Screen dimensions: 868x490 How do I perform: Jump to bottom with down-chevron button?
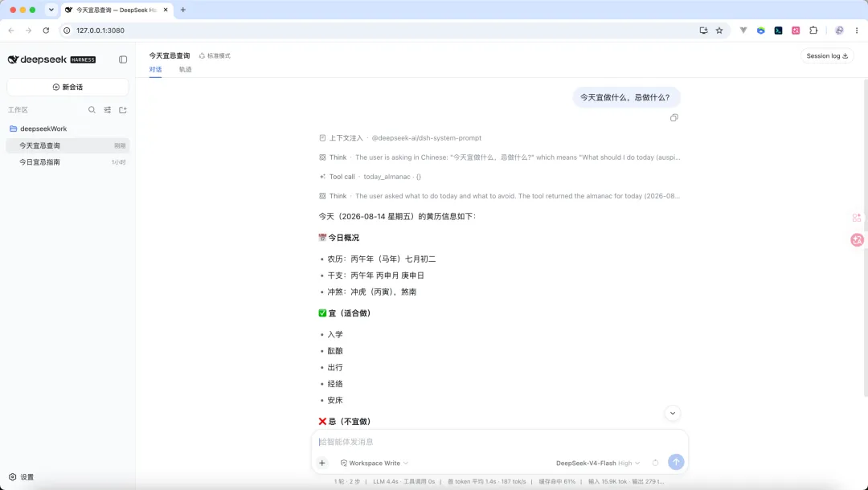[x=672, y=413]
